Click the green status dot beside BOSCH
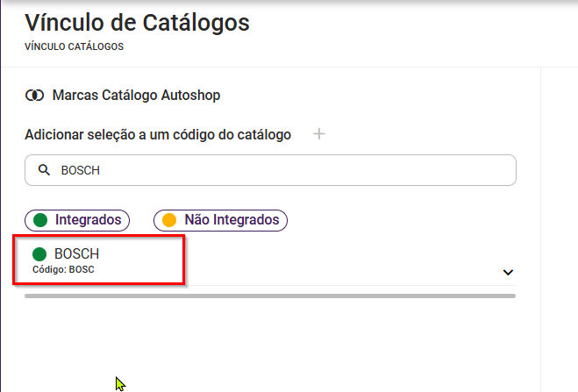This screenshot has height=392, width=578. pyautogui.click(x=39, y=253)
